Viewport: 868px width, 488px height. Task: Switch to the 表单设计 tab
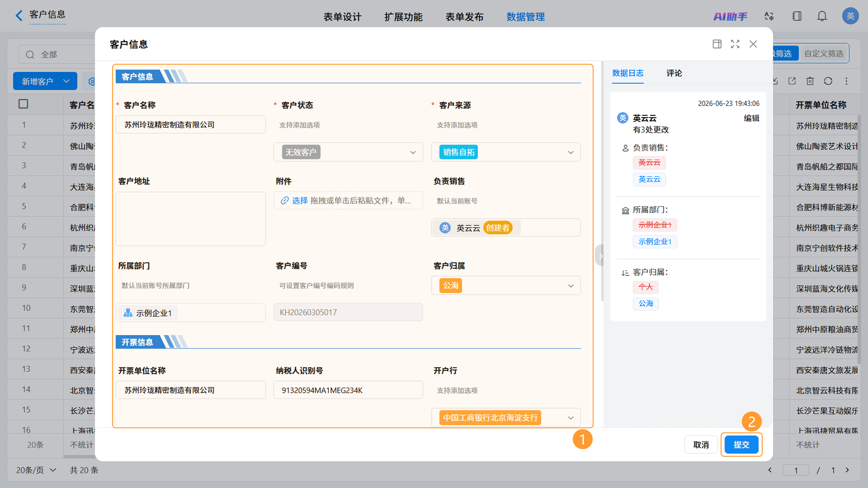pos(342,17)
